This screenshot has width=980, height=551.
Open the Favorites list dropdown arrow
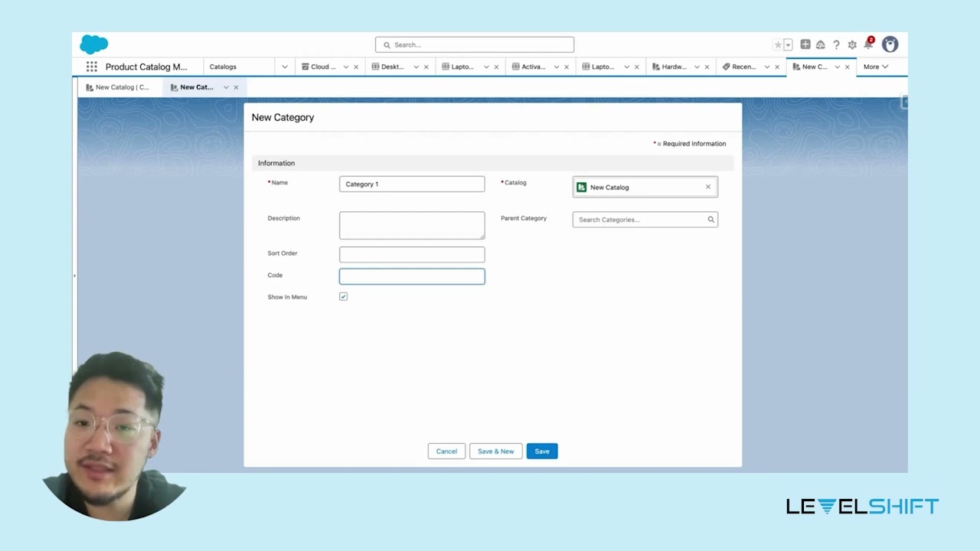tap(788, 45)
